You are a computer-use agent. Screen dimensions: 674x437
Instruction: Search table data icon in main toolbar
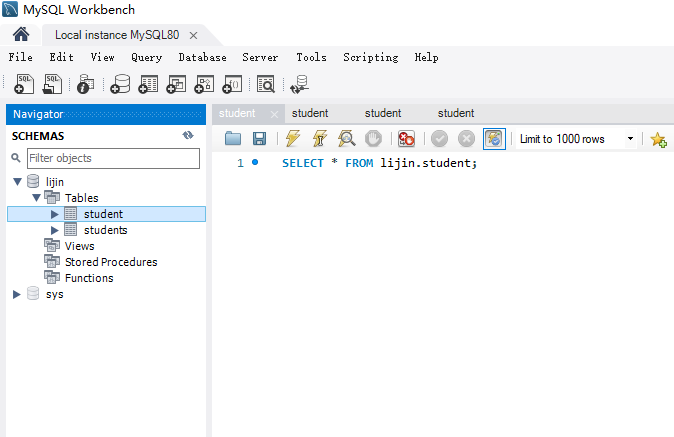[x=266, y=84]
